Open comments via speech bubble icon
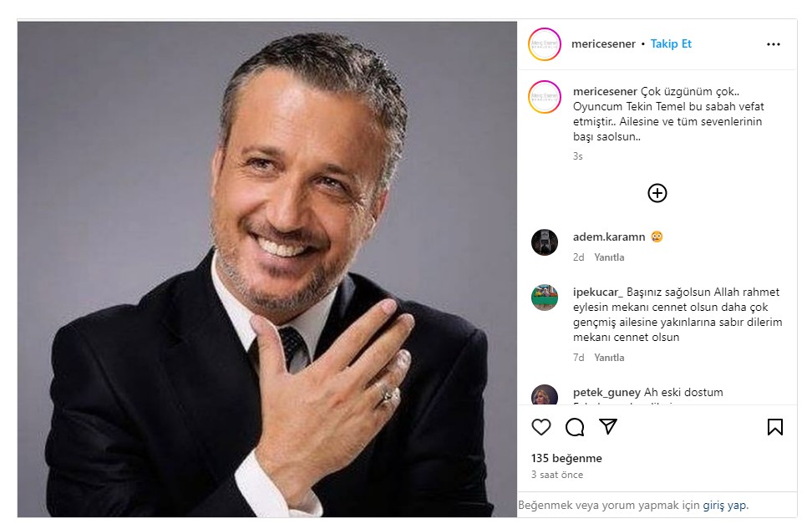The height and width of the screenshot is (524, 812). click(575, 427)
